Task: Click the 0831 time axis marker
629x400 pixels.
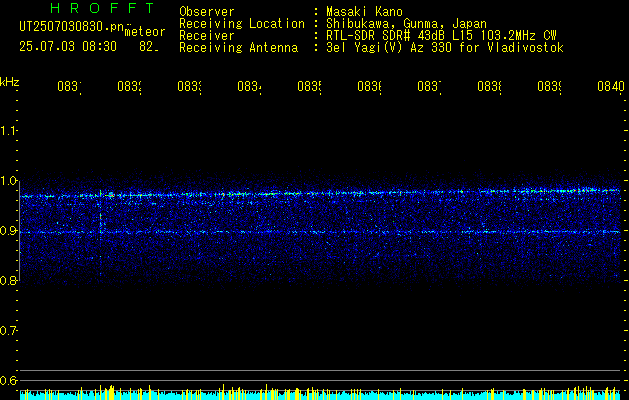Action: click(69, 87)
